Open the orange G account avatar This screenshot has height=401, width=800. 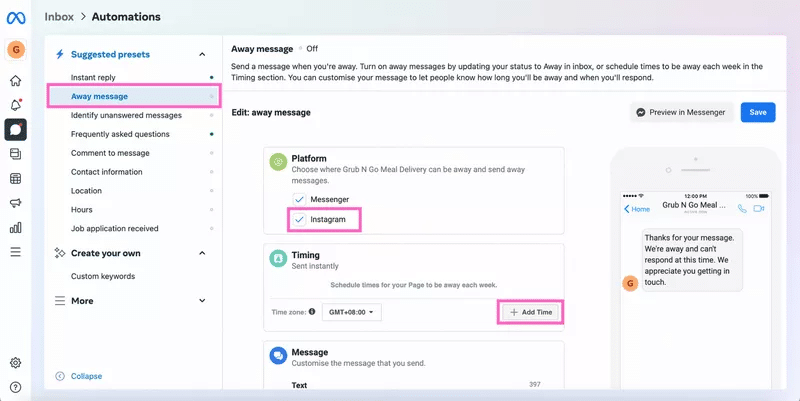[x=16, y=49]
